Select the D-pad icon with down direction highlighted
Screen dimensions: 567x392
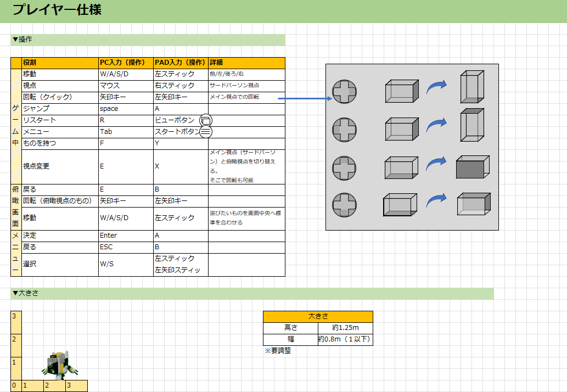pos(344,204)
